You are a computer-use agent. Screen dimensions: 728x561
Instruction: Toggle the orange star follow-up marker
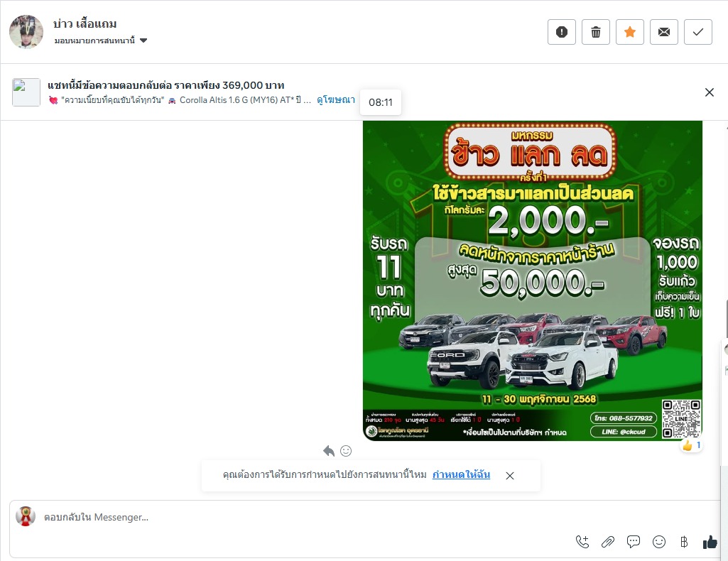coord(629,32)
